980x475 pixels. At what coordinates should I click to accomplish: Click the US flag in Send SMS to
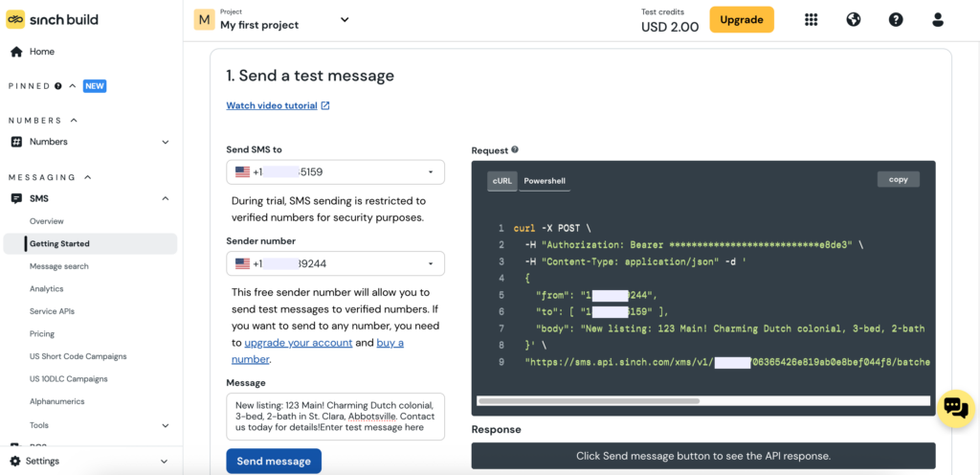point(242,171)
